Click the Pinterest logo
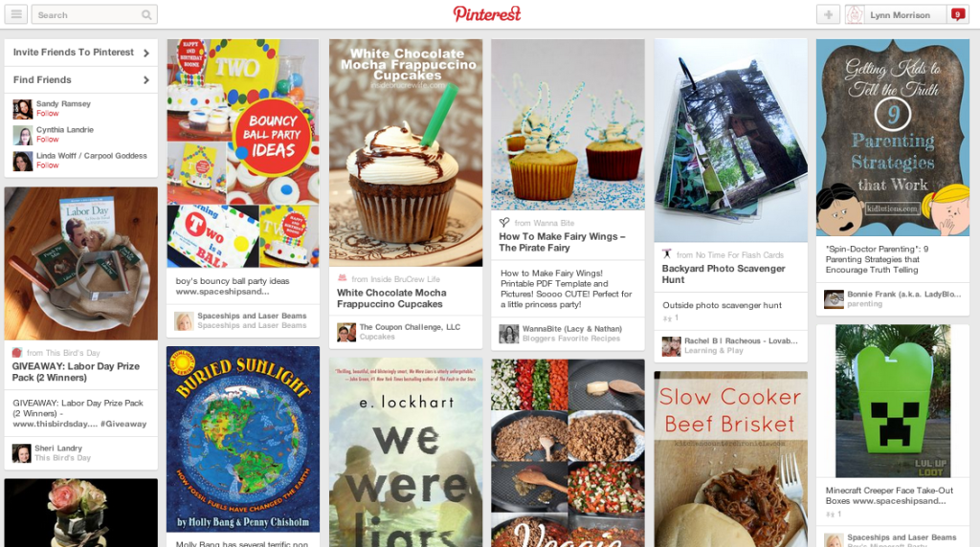 click(487, 13)
